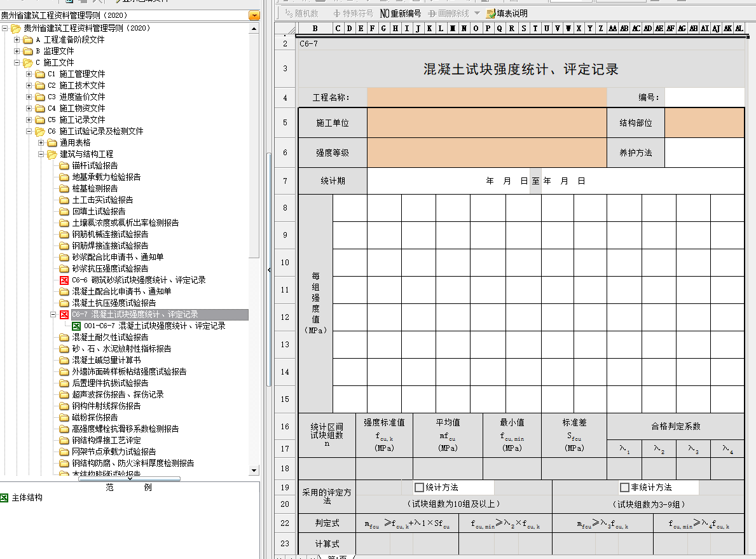
Task: Select 混凝土碱总量计算书 folder
Action: pos(106,361)
